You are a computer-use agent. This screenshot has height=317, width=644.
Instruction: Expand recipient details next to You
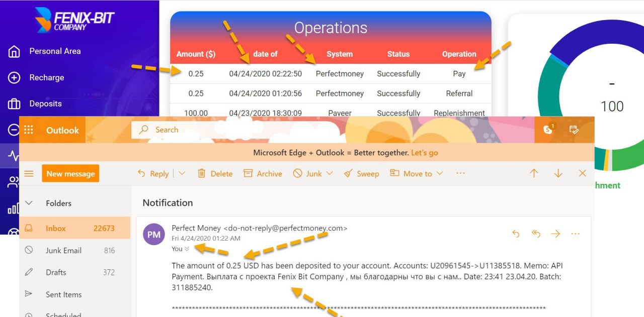pos(187,249)
